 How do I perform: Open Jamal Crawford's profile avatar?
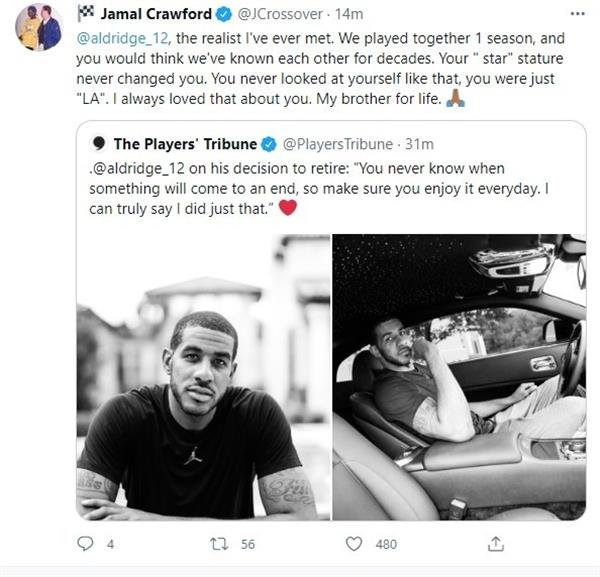point(39,27)
